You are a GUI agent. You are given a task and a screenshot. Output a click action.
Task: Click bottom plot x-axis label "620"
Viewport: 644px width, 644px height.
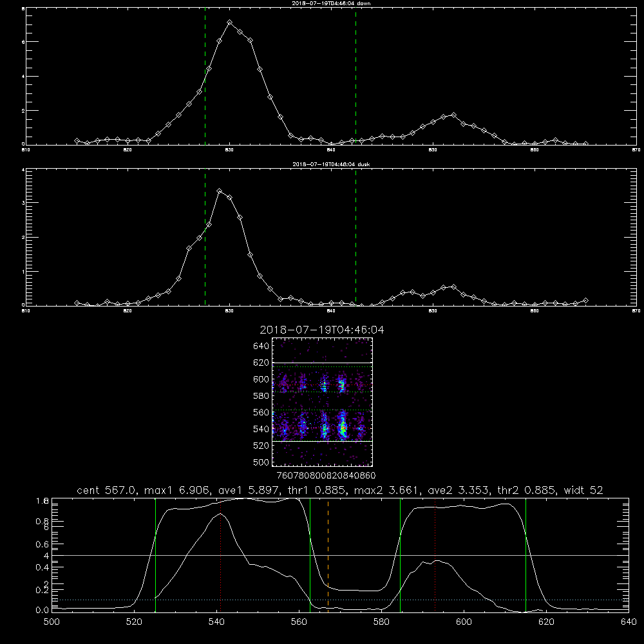tap(546, 622)
